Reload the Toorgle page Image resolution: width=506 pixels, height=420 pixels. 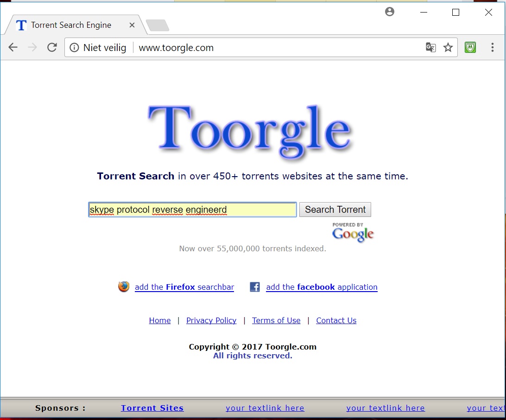click(x=52, y=47)
